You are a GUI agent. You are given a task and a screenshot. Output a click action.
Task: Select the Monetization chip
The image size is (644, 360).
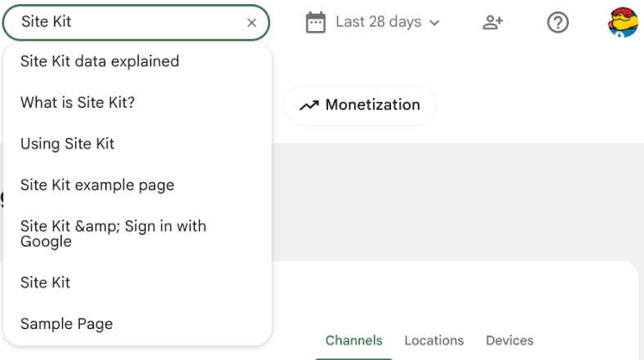pos(359,105)
